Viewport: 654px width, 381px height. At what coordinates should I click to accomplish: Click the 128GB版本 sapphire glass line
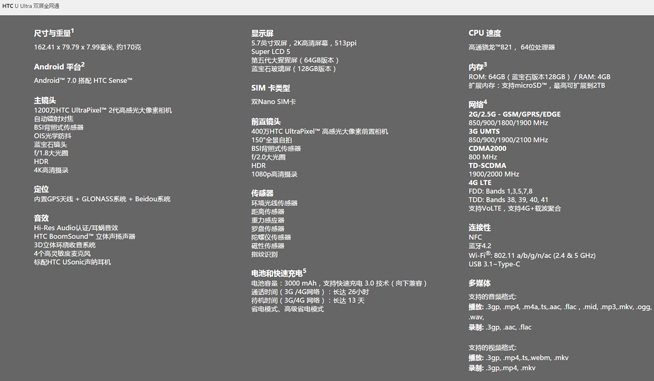[294, 69]
